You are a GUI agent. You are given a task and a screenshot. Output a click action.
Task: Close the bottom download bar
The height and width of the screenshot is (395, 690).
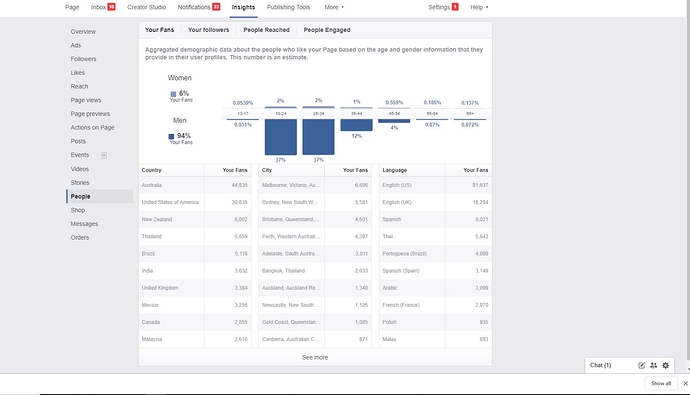685,383
